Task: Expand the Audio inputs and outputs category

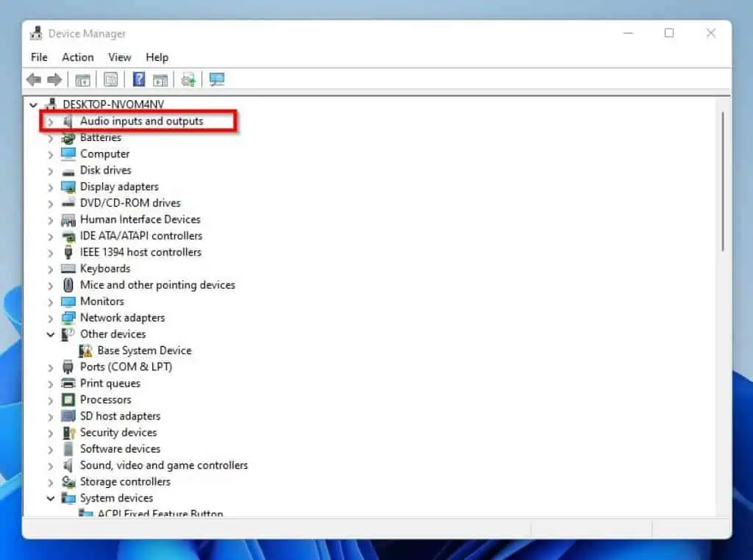Action: (50, 121)
